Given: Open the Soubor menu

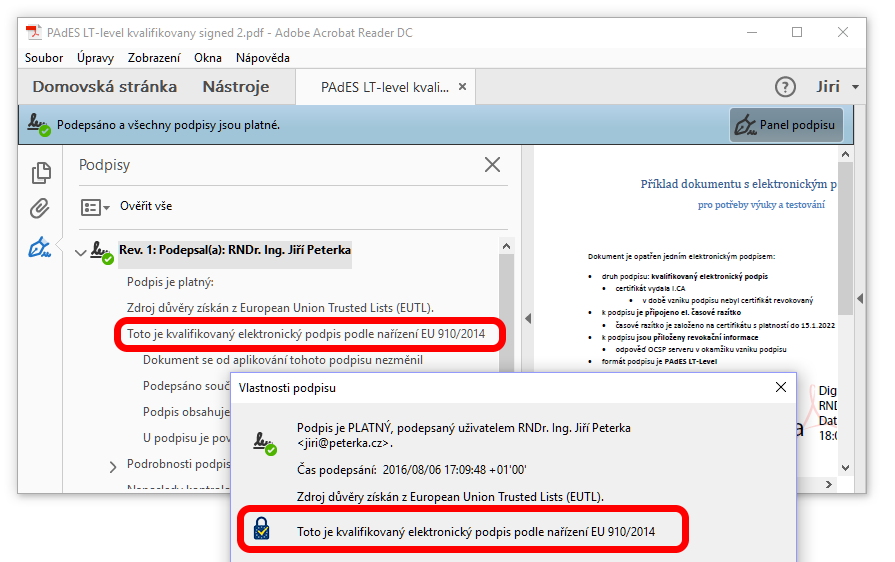Looking at the screenshot, I should point(44,58).
